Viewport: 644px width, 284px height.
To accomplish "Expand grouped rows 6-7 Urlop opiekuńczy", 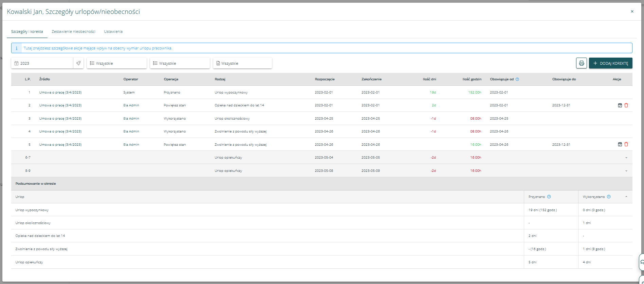I will 626,158.
